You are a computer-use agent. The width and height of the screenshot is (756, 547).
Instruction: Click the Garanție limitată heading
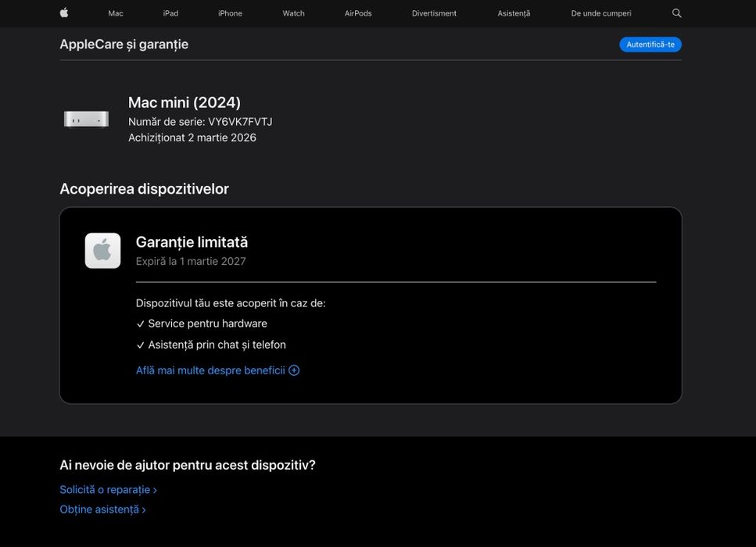[192, 242]
